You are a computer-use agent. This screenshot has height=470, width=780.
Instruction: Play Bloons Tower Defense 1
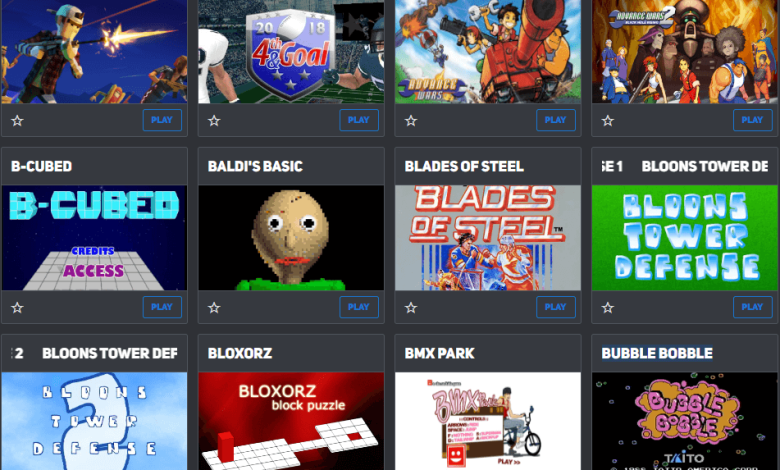point(753,307)
